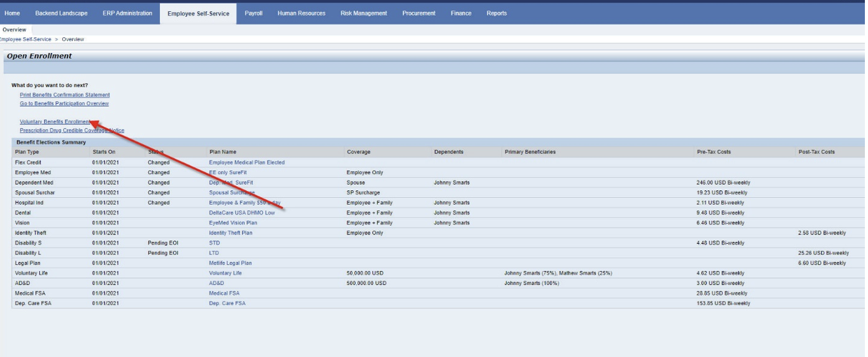Open the Metlife Legal Plan link
The height and width of the screenshot is (357, 868).
(x=230, y=263)
